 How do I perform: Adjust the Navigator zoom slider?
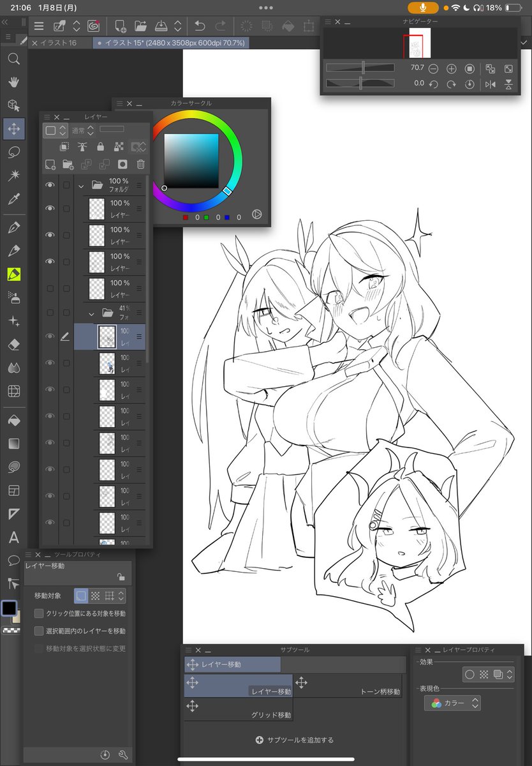point(360,67)
